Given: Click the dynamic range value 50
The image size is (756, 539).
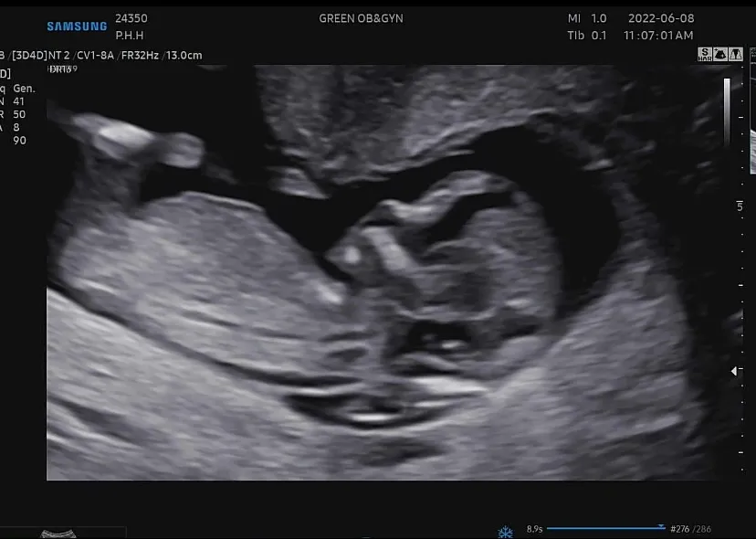Looking at the screenshot, I should tap(19, 114).
